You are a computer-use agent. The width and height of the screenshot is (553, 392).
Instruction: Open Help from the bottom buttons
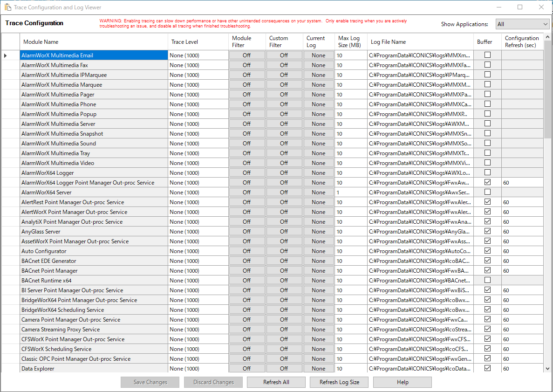(403, 382)
